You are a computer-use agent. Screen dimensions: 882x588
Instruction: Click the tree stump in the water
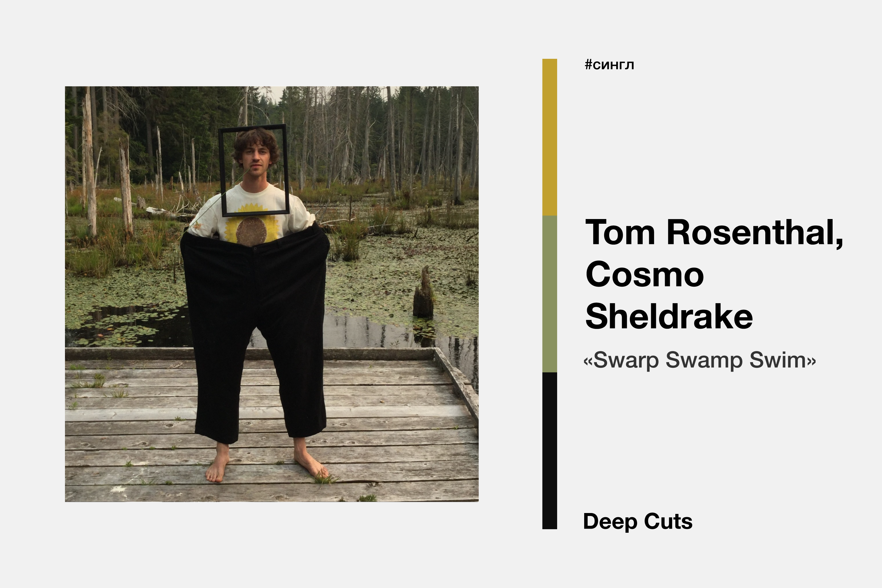click(423, 293)
